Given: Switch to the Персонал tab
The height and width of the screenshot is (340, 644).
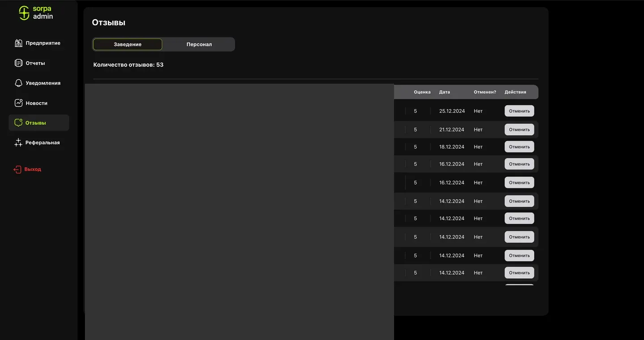Looking at the screenshot, I should tap(199, 44).
